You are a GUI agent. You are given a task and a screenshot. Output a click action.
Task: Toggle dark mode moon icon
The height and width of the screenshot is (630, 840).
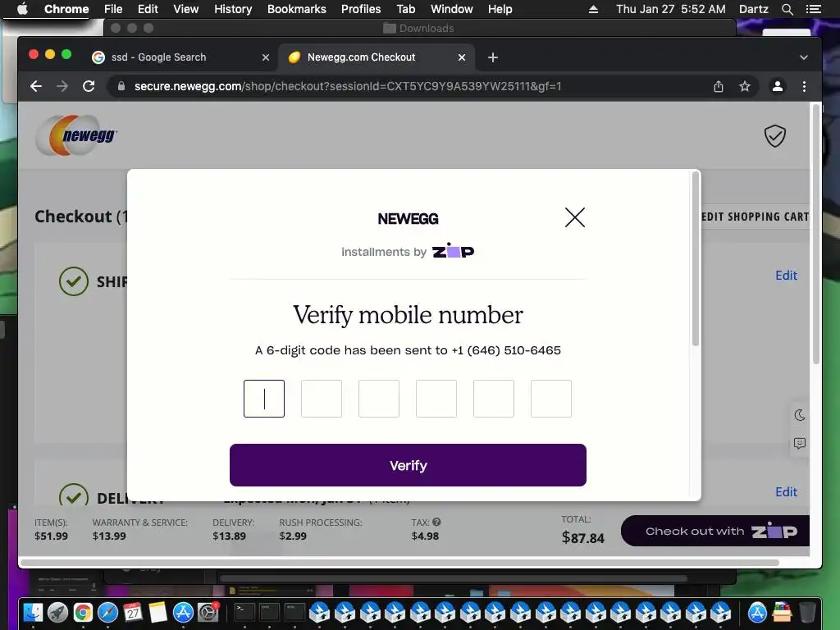(800, 415)
